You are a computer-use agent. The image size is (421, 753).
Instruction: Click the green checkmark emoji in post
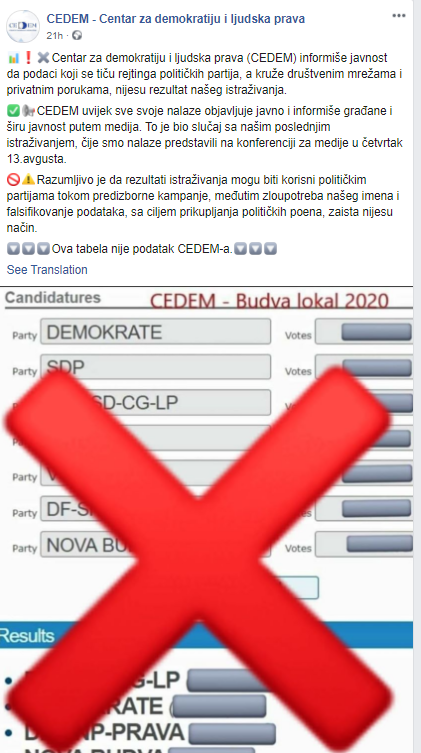pyautogui.click(x=13, y=111)
